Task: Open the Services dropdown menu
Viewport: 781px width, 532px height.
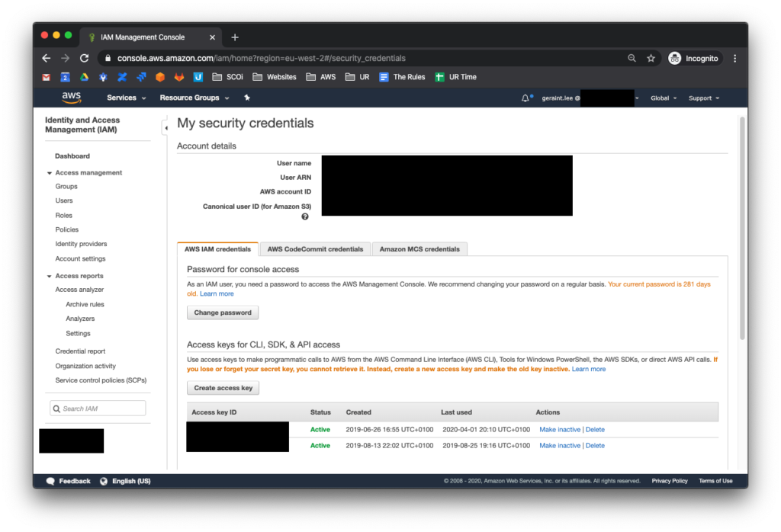Action: [x=126, y=98]
